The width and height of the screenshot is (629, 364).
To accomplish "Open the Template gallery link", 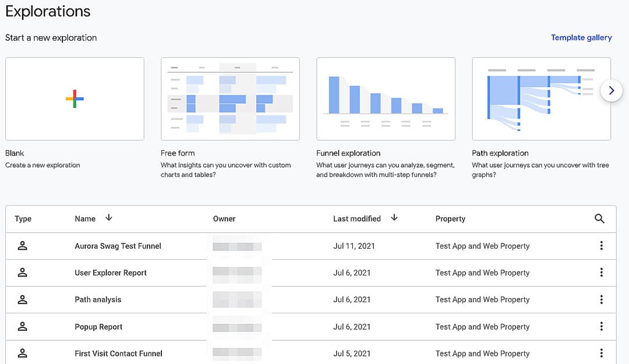I will 581,38.
